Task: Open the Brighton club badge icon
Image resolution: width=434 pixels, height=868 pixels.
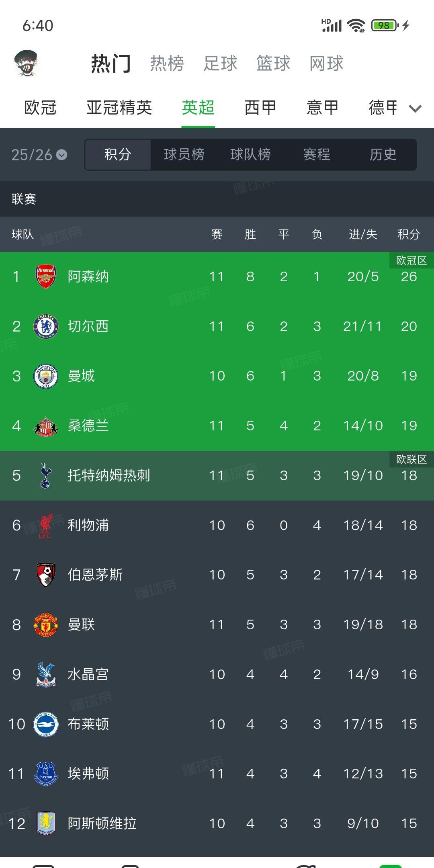Action: point(46,724)
